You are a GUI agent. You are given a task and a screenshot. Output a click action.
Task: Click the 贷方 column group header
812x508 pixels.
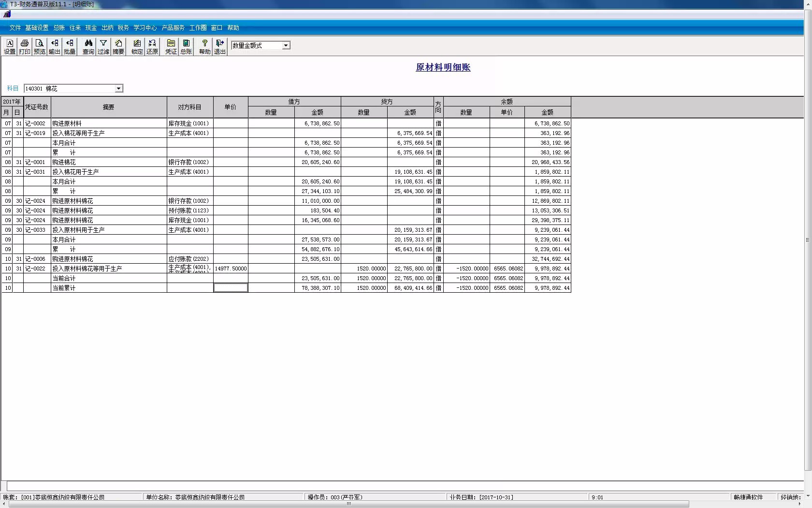coord(387,102)
